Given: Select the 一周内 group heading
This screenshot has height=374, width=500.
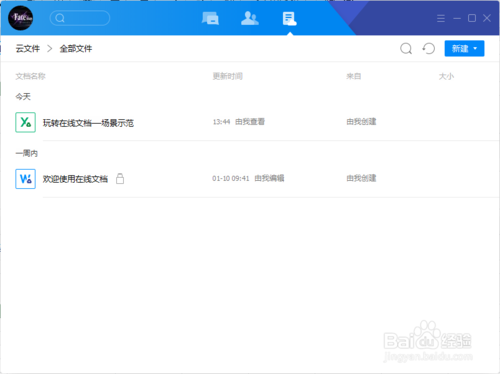Looking at the screenshot, I should (27, 153).
